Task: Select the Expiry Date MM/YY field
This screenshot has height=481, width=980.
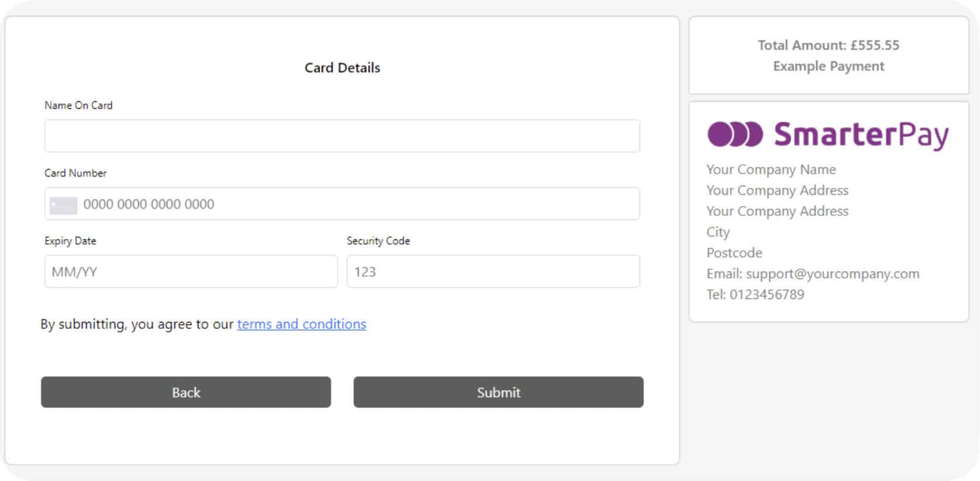Action: tap(191, 272)
